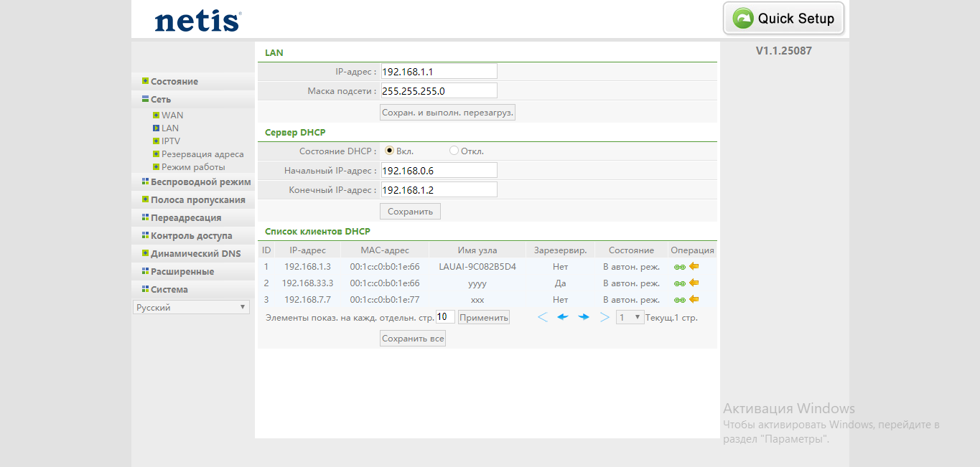Click the green link icon for LAUAI-9C082B5D4
The height and width of the screenshot is (467, 980).
pos(679,267)
